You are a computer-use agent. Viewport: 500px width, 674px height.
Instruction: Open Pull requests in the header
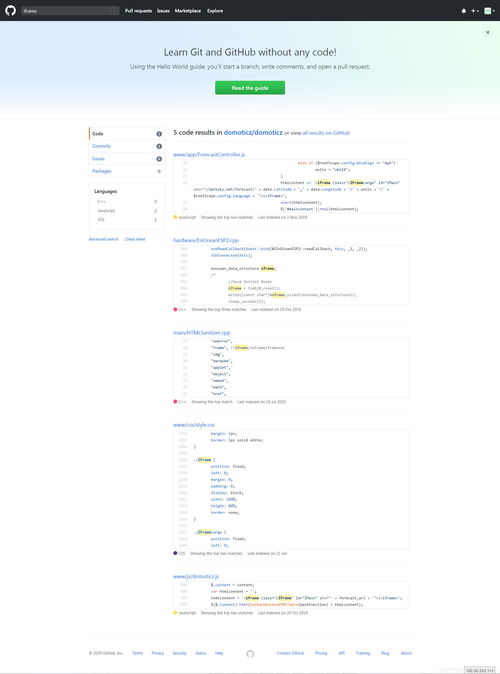[x=138, y=11]
